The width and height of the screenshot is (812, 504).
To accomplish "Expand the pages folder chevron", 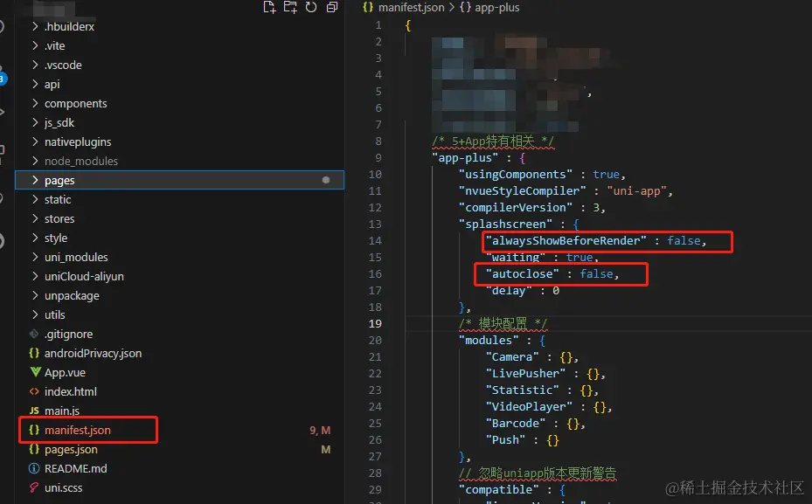I will click(35, 180).
